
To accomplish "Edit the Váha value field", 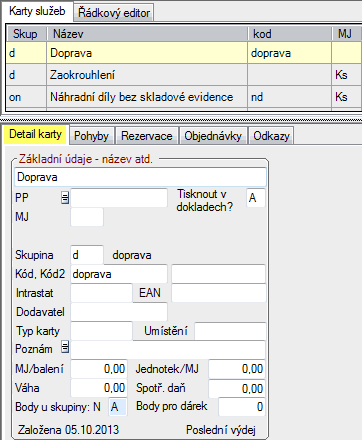I will click(x=99, y=388).
